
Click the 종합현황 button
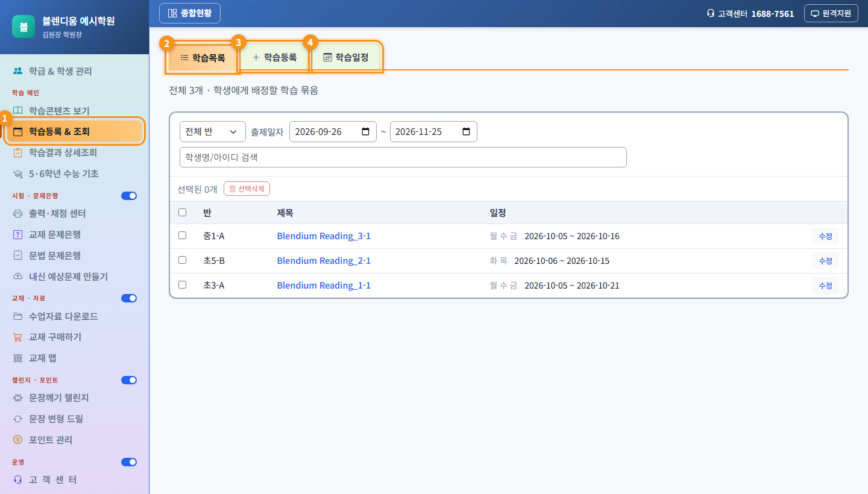click(190, 13)
